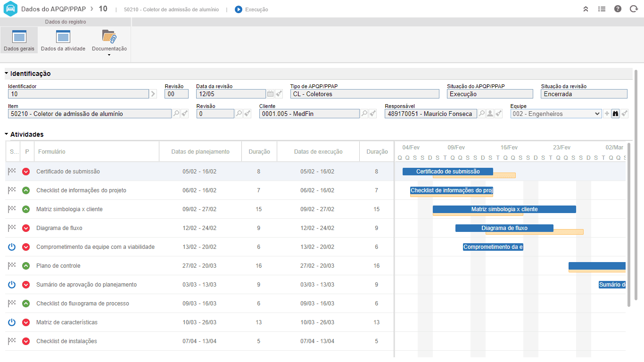
Task: Sort by Datas de execução column header
Action: tap(318, 152)
